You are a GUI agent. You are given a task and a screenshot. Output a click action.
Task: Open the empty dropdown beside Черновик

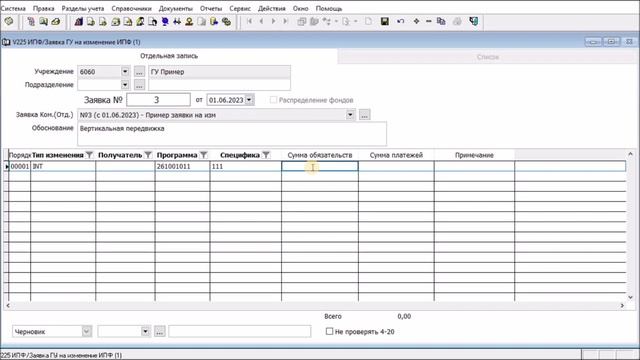coord(145,331)
